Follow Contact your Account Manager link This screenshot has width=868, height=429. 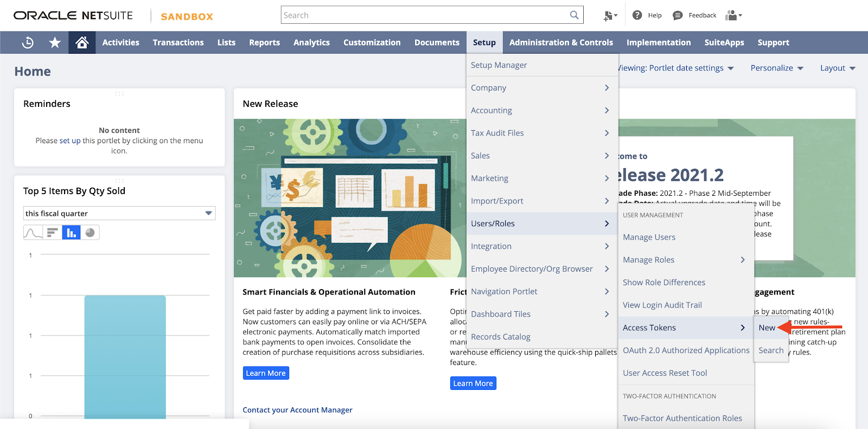click(x=297, y=410)
